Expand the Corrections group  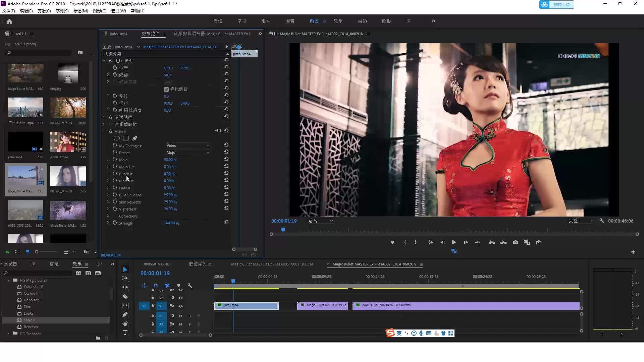pyautogui.click(x=108, y=216)
